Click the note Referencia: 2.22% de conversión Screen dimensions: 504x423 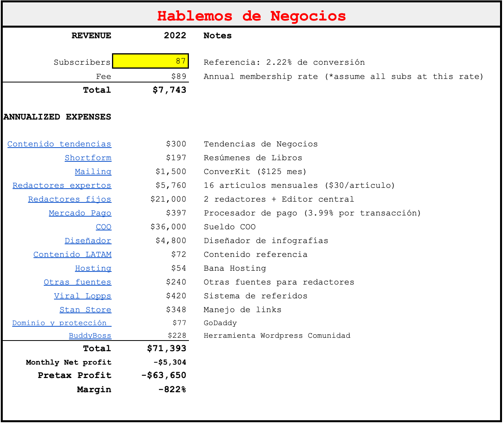[x=284, y=62]
